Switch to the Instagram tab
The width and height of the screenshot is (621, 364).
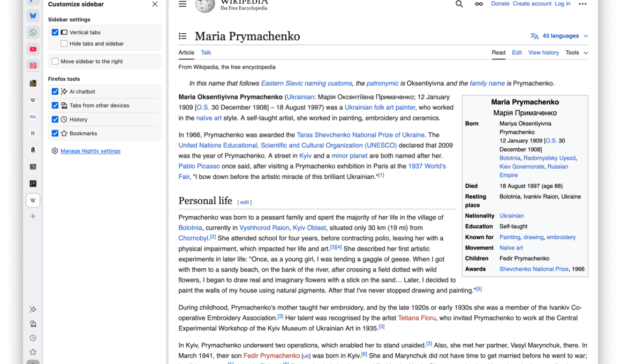pyautogui.click(x=33, y=66)
